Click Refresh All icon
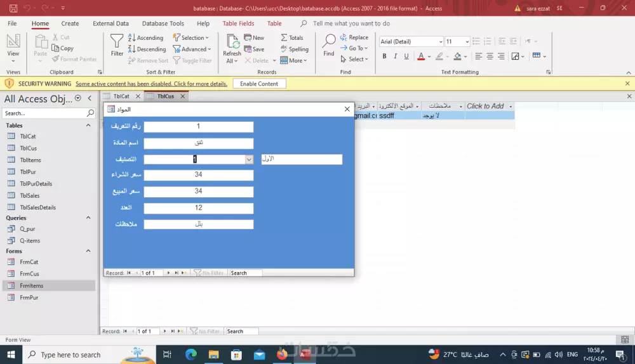Screen dimensions: 635x364 [232, 49]
